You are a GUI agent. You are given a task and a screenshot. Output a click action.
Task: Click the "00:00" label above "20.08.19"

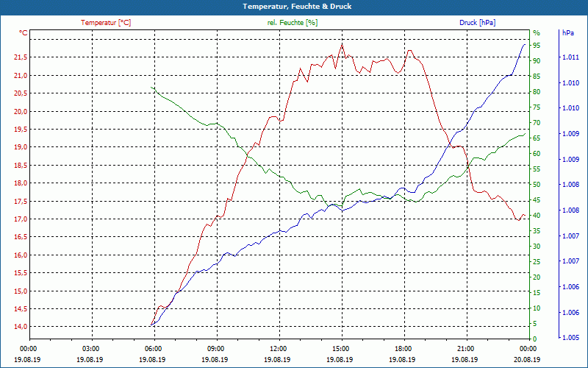[528, 349]
